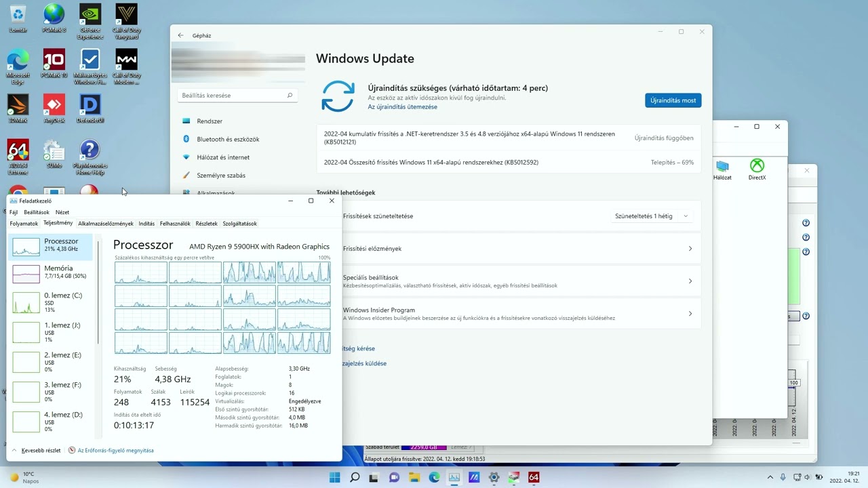Viewport: 868px width, 488px height.
Task: Open Frissítési előzmények chevron row
Action: coord(509,249)
